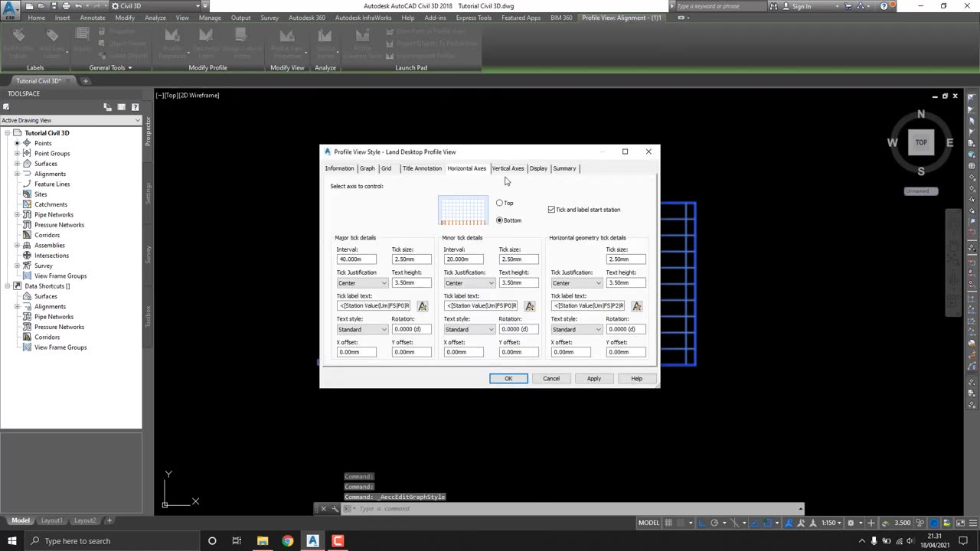Open Google Chrome from taskbar
This screenshot has width=980, height=551.
pyautogui.click(x=287, y=541)
